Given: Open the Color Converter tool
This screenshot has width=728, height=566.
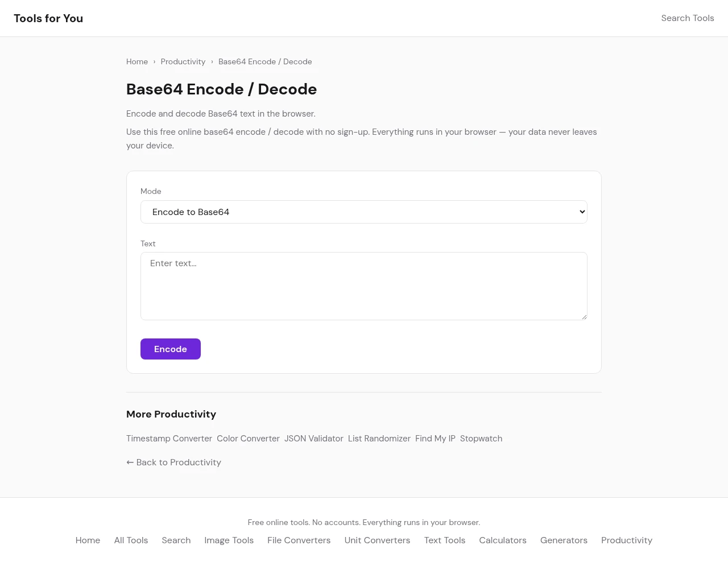Looking at the screenshot, I should (248, 439).
